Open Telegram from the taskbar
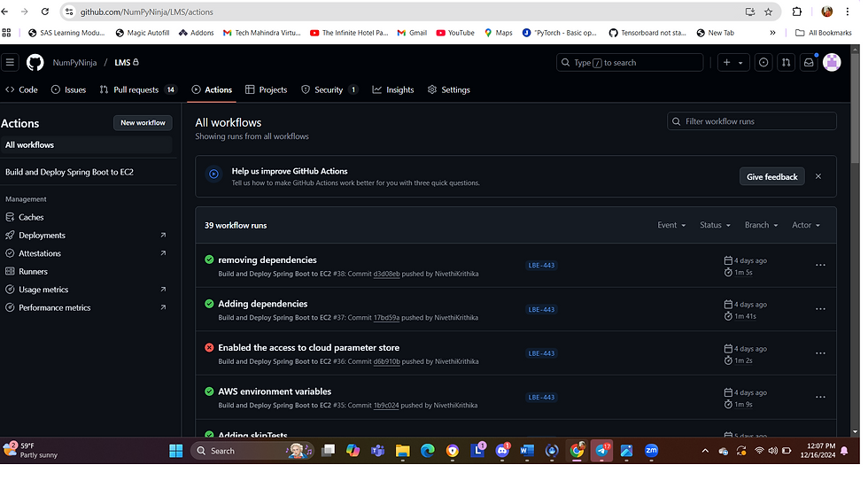The height and width of the screenshot is (488, 868). (601, 451)
